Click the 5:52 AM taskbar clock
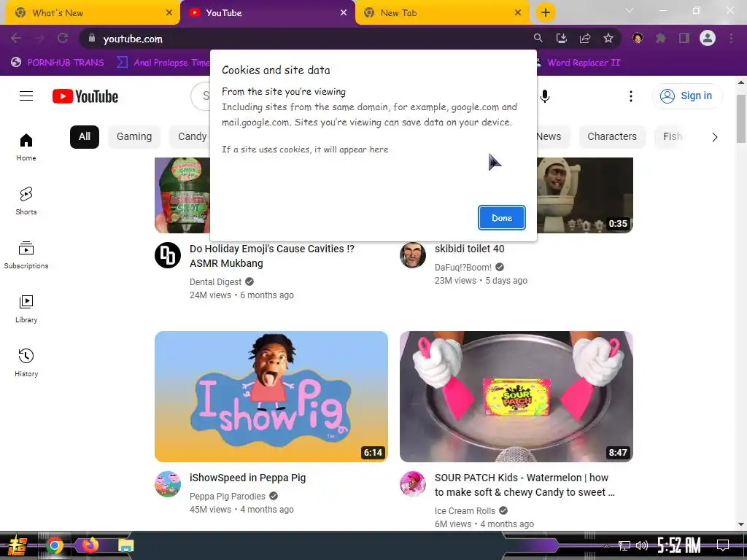The image size is (747, 560). [x=679, y=545]
